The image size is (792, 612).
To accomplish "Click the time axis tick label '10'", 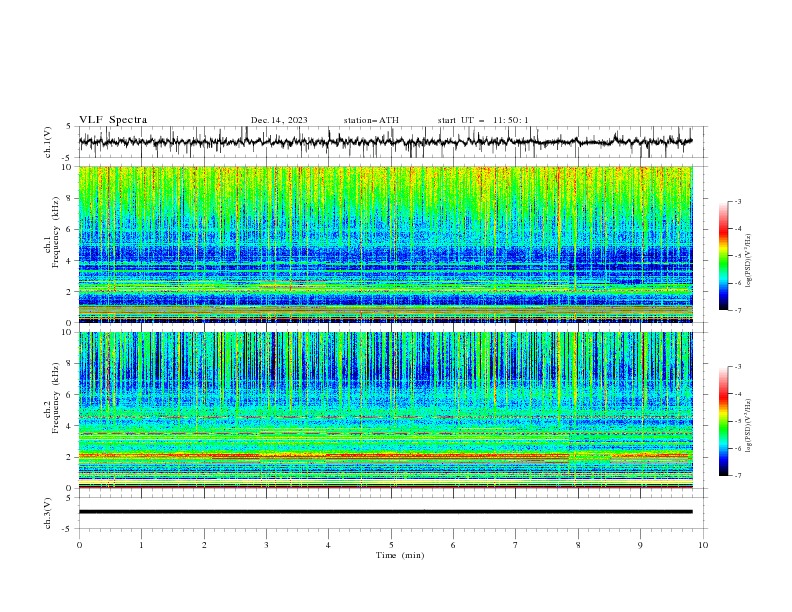I will tap(703, 545).
